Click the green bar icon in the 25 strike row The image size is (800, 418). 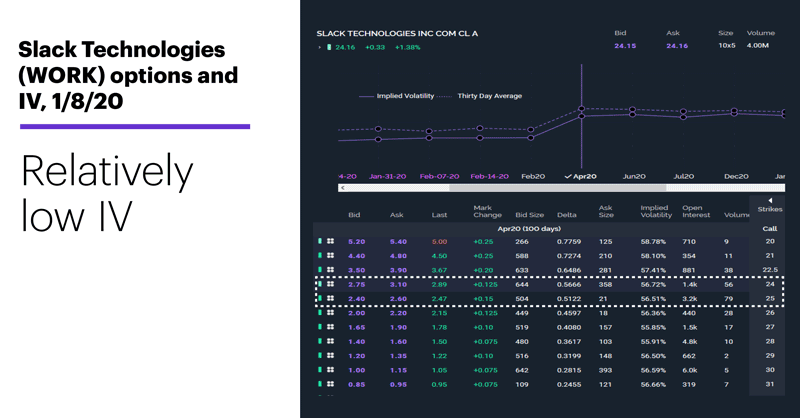tap(320, 298)
